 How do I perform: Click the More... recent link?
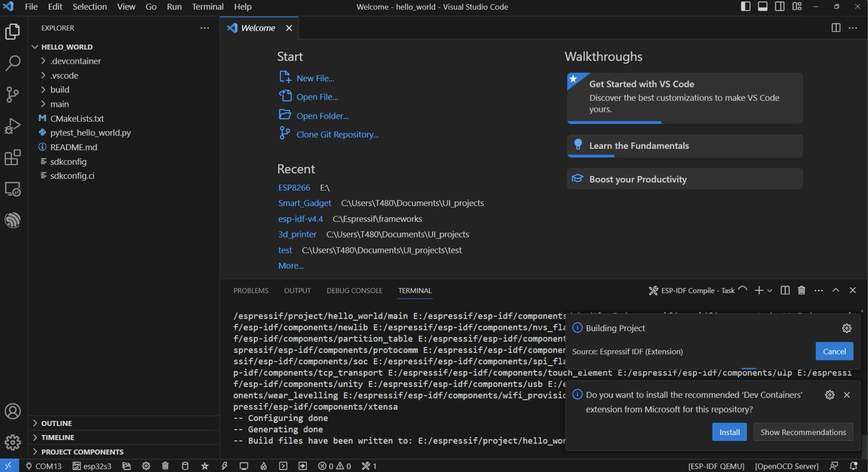point(291,266)
